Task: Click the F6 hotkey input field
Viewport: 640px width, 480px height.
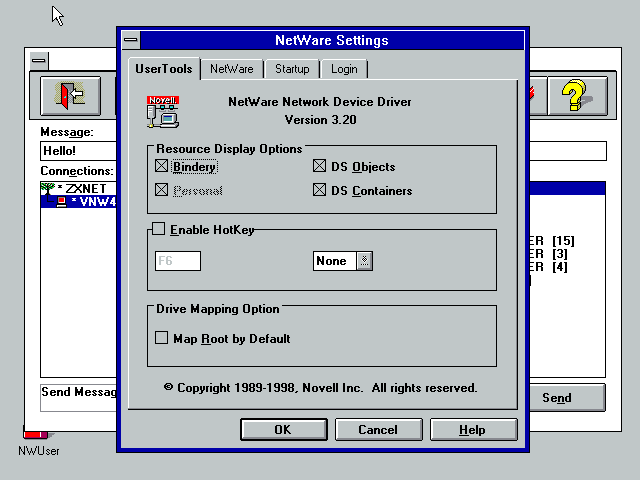Action: [178, 261]
